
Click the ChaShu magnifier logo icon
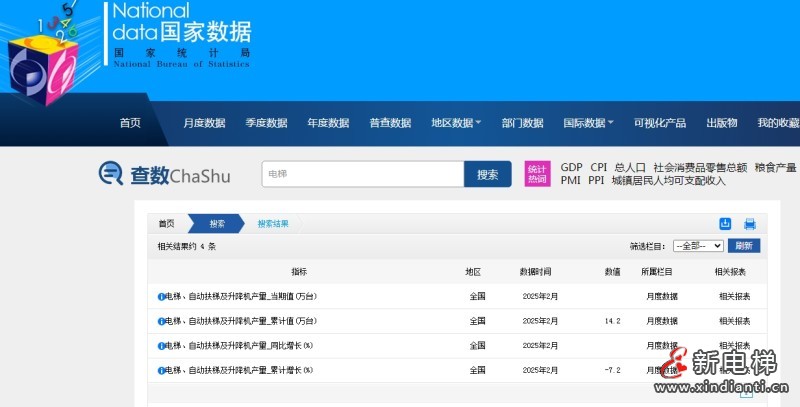[111, 173]
